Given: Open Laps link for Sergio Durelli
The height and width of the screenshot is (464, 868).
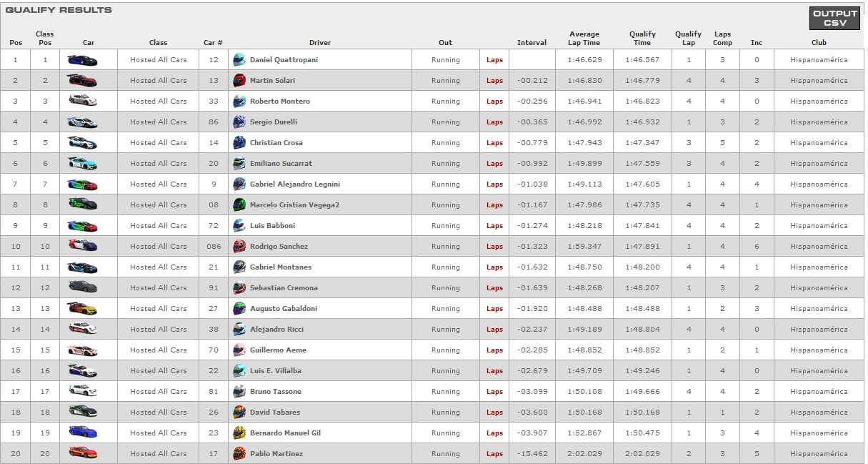Looking at the screenshot, I should [494, 122].
